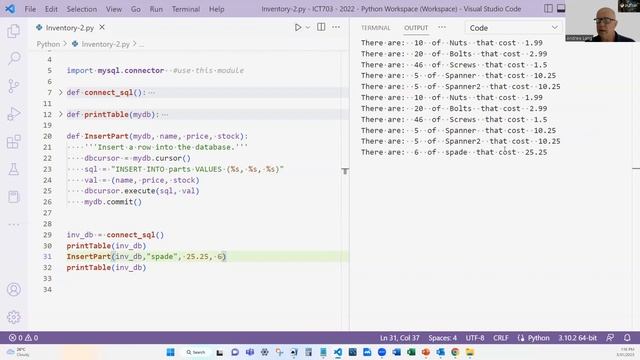The height and width of the screenshot is (360, 640).
Task: Open Run and Debug view
Action: click(13, 114)
